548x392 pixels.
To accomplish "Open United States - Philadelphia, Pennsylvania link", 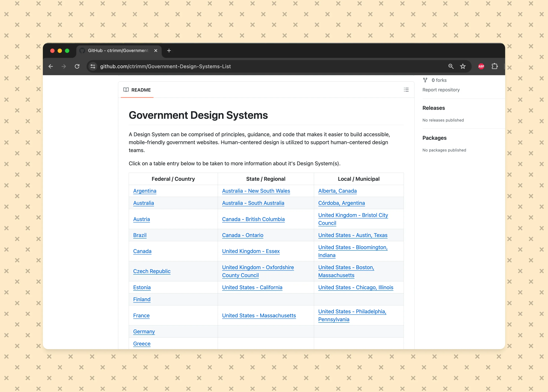I will 352,316.
